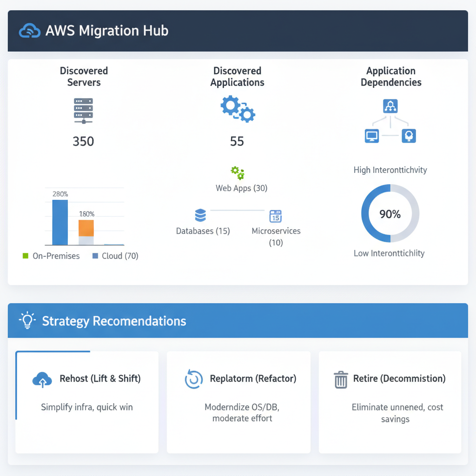The width and height of the screenshot is (476, 476).
Task: Click the AWS Migration Hub cloud logo
Action: [x=29, y=30]
